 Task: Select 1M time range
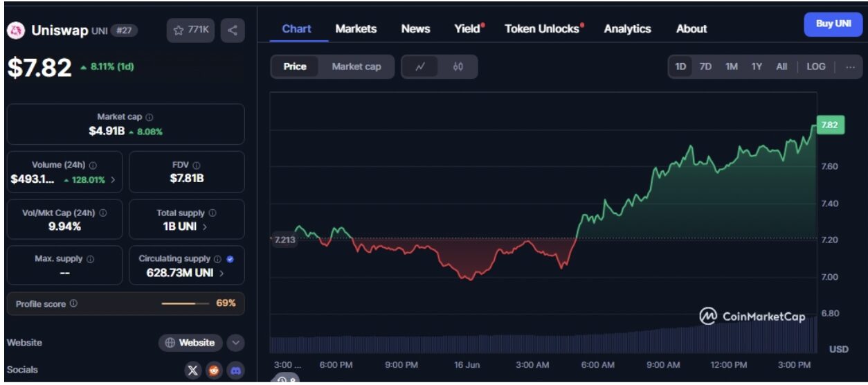(x=732, y=66)
